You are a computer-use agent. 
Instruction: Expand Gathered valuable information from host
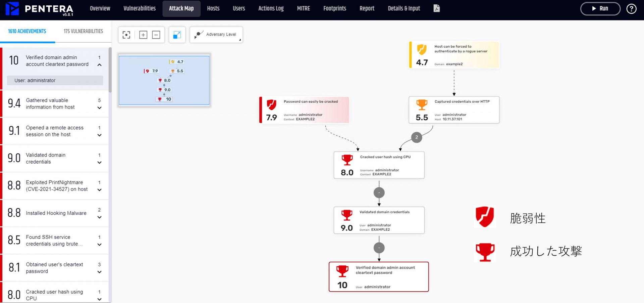coord(99,108)
